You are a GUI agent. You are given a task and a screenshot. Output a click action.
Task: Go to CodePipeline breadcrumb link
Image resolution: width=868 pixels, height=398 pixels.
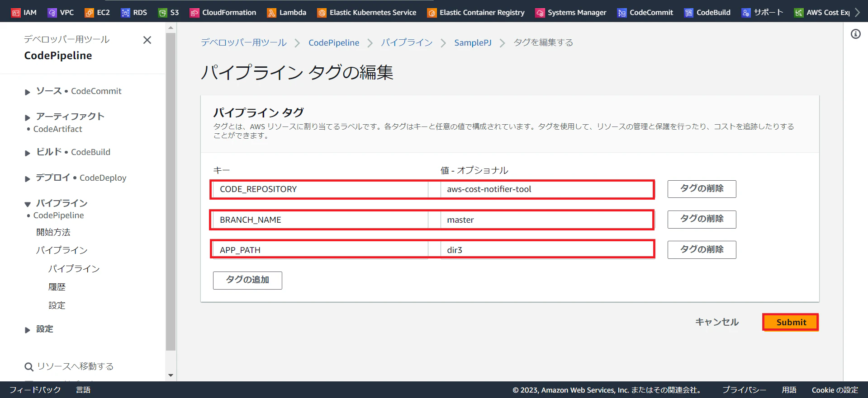pos(334,42)
